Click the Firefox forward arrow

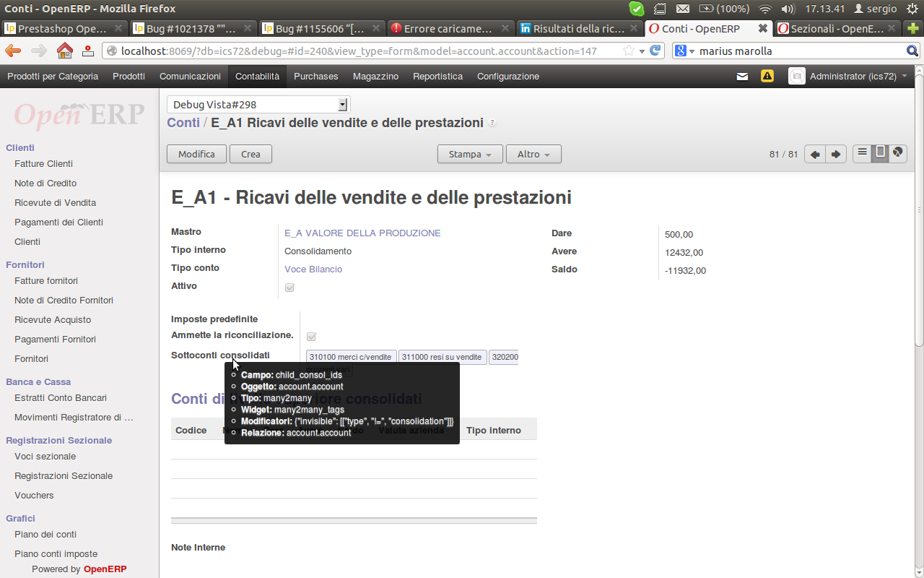point(38,51)
